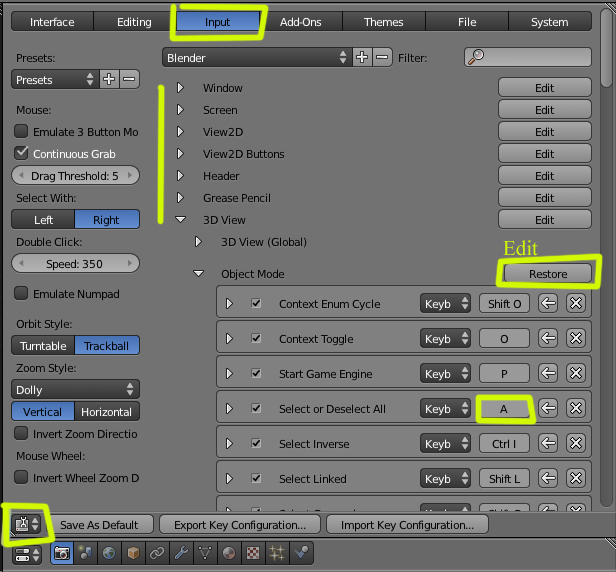Image resolution: width=616 pixels, height=572 pixels.
Task: Collapse the 3D View keymap category
Action: pyautogui.click(x=180, y=220)
